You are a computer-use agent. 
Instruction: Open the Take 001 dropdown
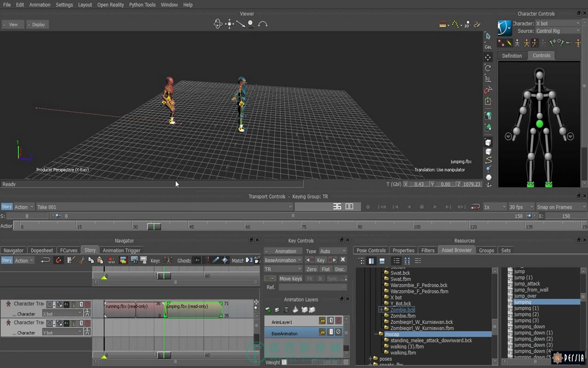tap(164, 207)
